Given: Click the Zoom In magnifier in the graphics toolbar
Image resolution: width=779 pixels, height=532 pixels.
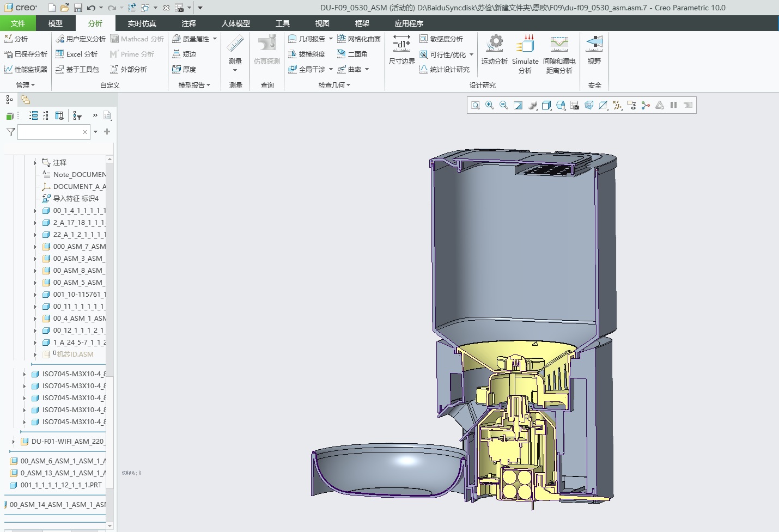Looking at the screenshot, I should (x=489, y=105).
